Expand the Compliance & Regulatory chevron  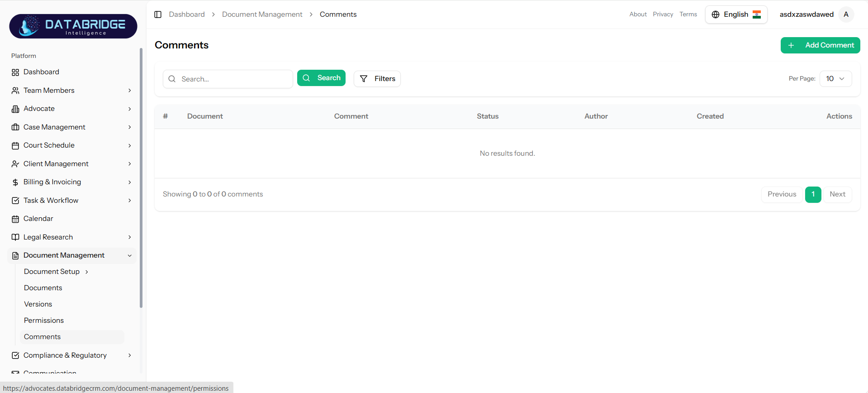click(130, 355)
